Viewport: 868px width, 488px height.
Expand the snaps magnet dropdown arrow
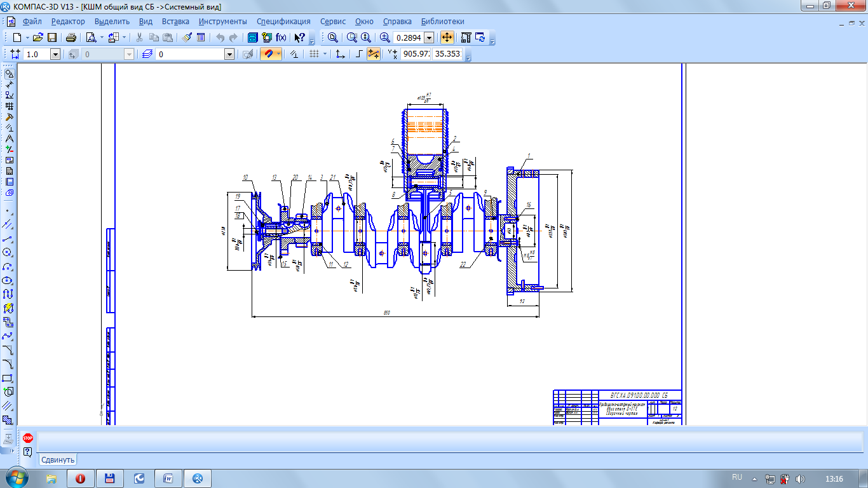(x=278, y=54)
